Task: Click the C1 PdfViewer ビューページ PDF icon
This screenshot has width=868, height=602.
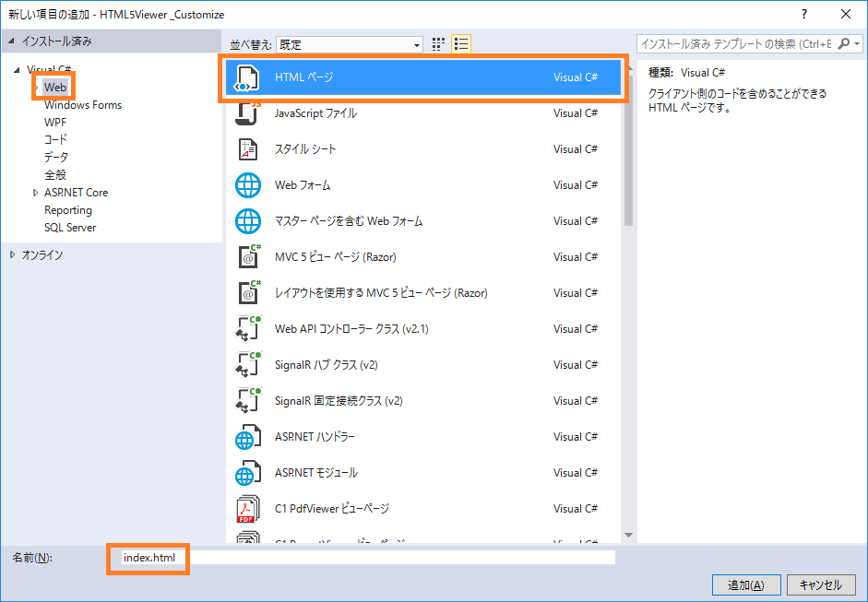Action: click(247, 509)
